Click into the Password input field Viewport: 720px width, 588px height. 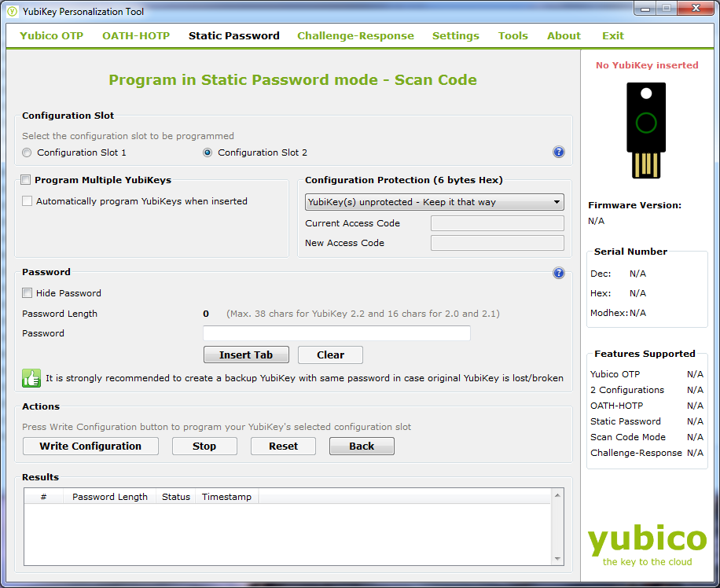pos(336,333)
